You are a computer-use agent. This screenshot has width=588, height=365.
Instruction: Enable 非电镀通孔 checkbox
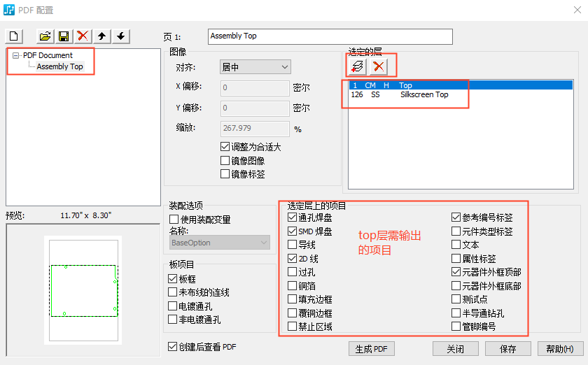pos(172,320)
